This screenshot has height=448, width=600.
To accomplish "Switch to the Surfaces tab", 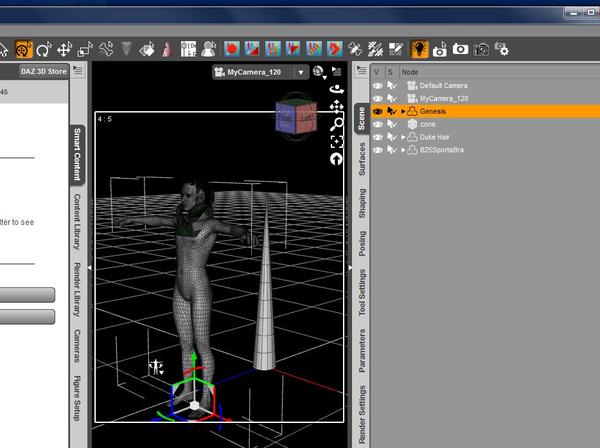I will click(x=362, y=159).
